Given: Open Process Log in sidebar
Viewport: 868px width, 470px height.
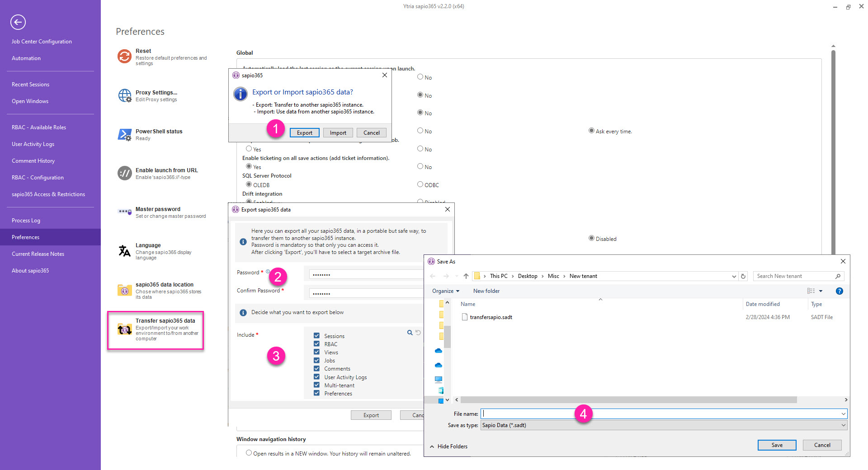Looking at the screenshot, I should (x=26, y=221).
